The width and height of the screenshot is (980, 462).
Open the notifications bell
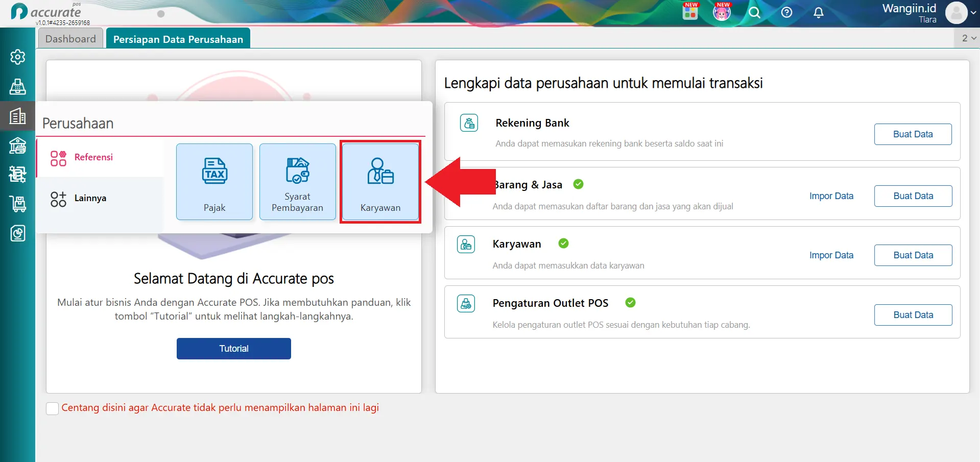tap(818, 12)
